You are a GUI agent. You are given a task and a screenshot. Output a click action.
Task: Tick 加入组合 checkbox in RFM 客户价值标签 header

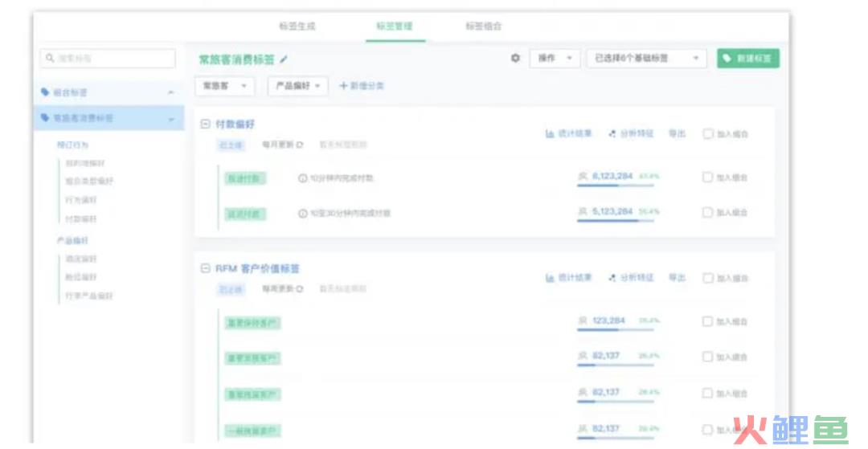click(708, 278)
